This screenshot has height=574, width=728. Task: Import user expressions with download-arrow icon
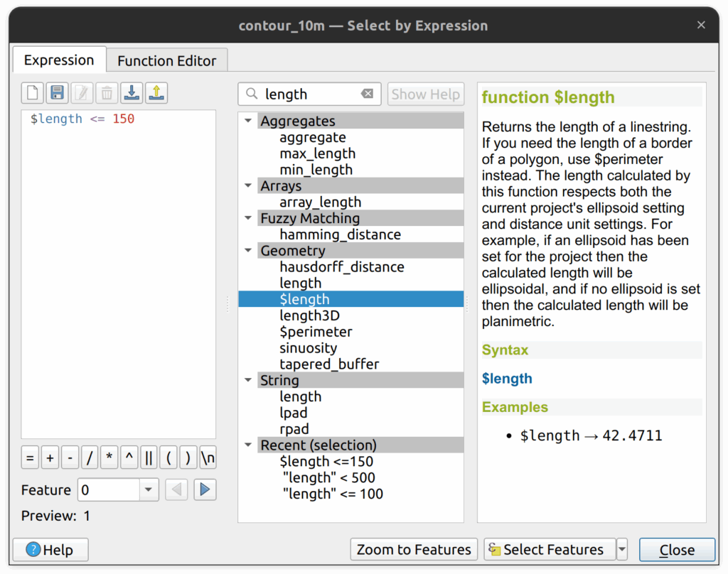click(x=132, y=93)
